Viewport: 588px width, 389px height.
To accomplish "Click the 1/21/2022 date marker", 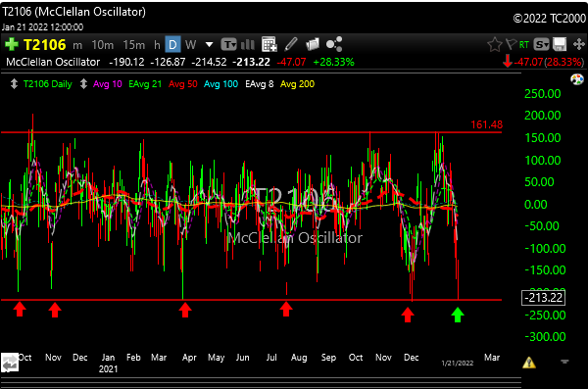I will pyautogui.click(x=458, y=363).
